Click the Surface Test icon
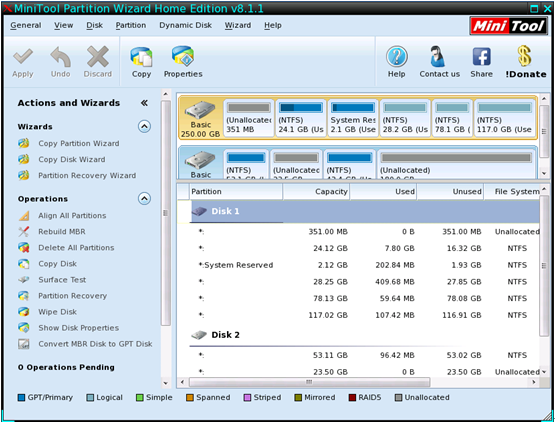This screenshot has height=423, width=555. coord(24,280)
